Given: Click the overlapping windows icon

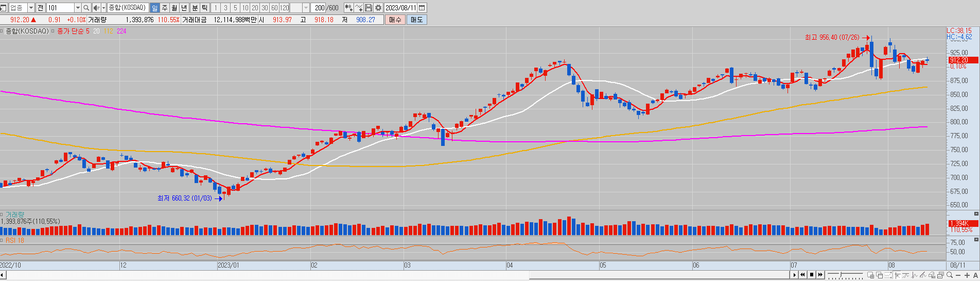Looking at the screenshot, I should pos(880,275).
